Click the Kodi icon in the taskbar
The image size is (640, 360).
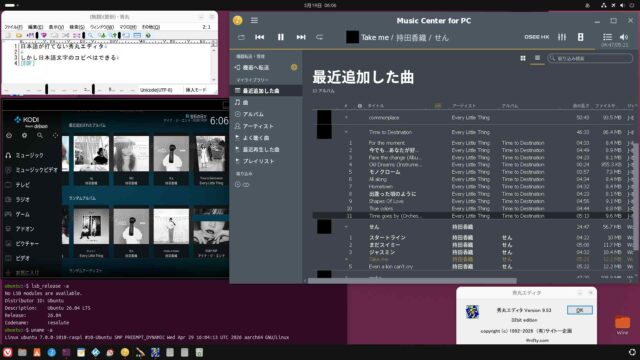click(96, 352)
